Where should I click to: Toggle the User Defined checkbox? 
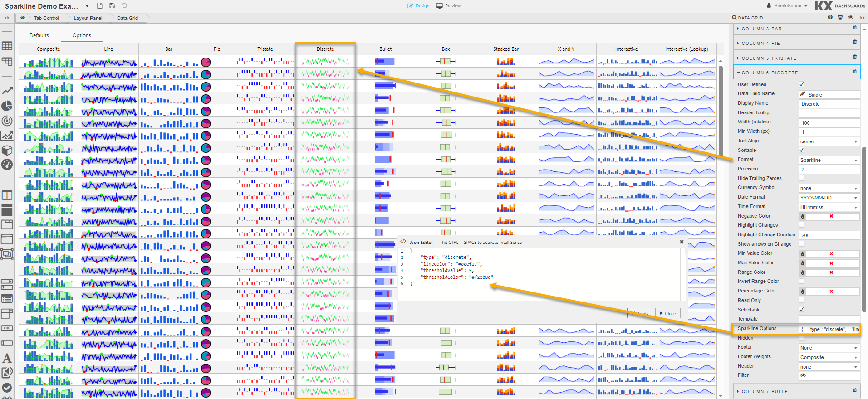point(801,84)
